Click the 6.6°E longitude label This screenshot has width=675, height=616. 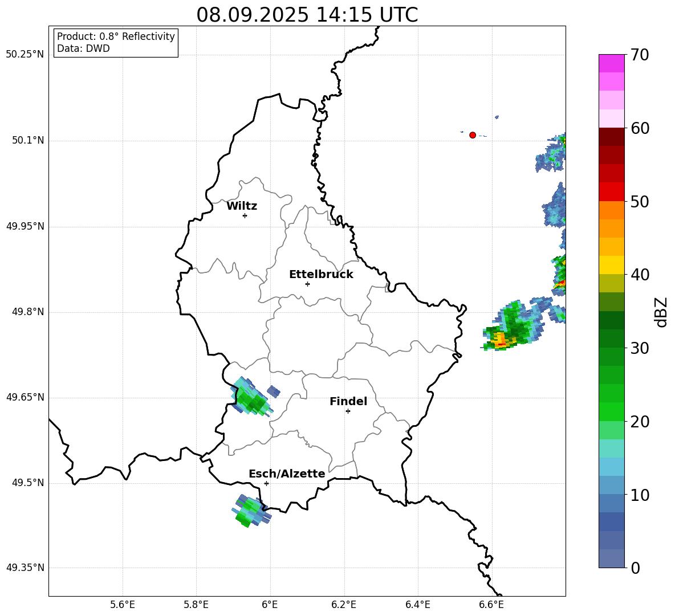[491, 605]
